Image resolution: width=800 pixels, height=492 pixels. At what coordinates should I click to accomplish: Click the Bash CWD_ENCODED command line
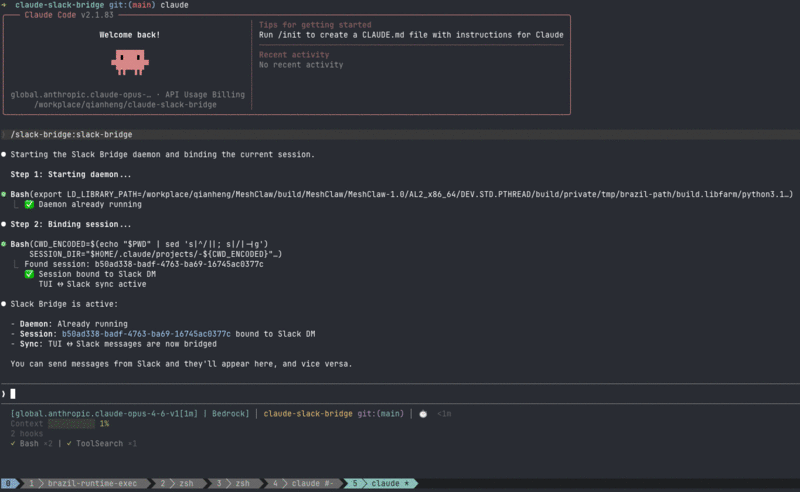tap(139, 244)
